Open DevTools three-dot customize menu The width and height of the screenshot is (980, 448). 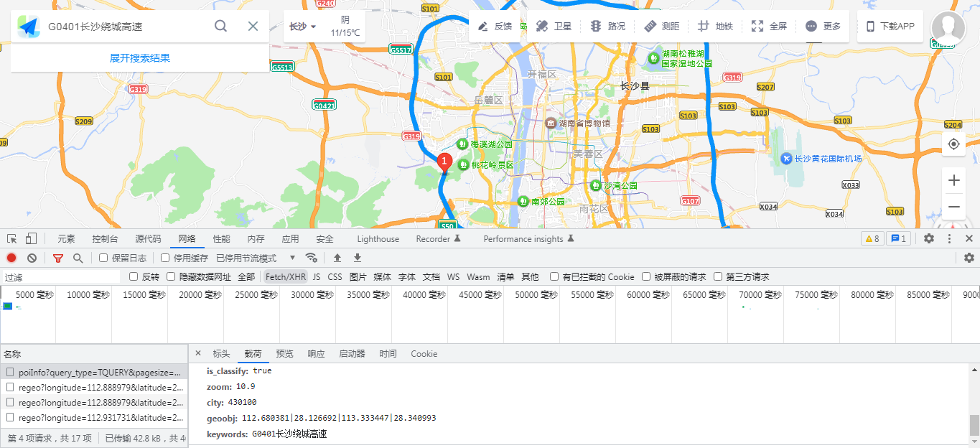click(949, 238)
